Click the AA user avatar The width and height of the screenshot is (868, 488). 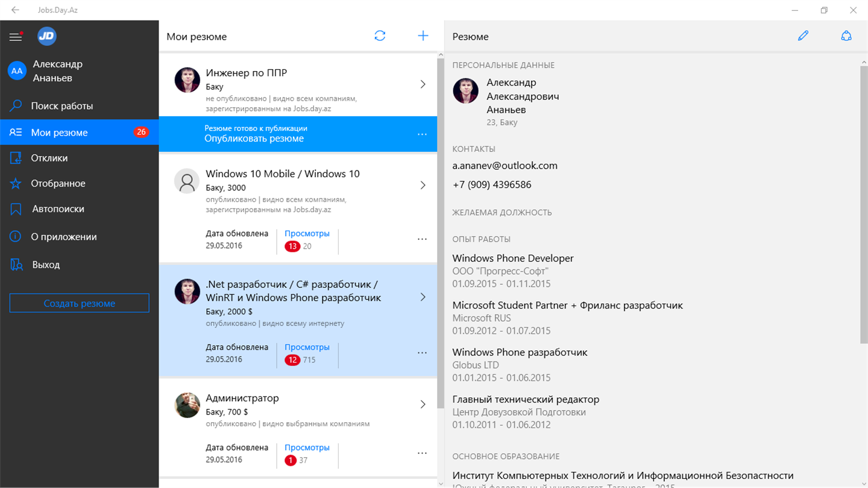(x=17, y=71)
